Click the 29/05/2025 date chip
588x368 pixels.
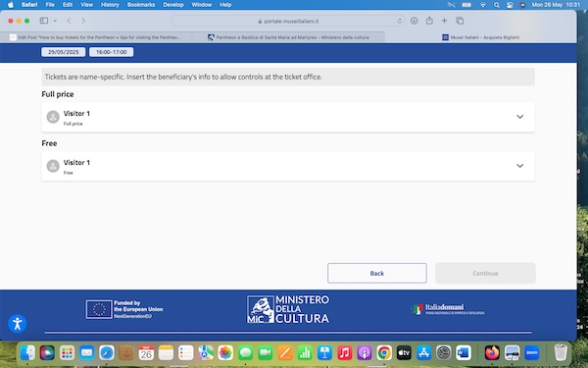click(x=64, y=52)
